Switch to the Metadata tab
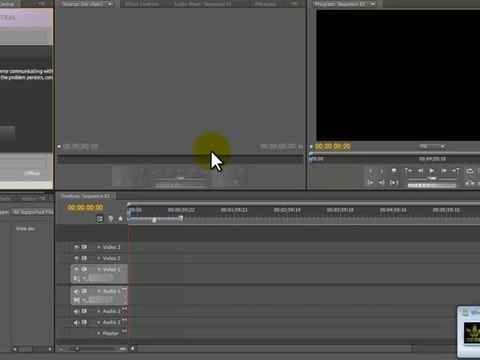This screenshot has width=480, height=360. click(265, 4)
